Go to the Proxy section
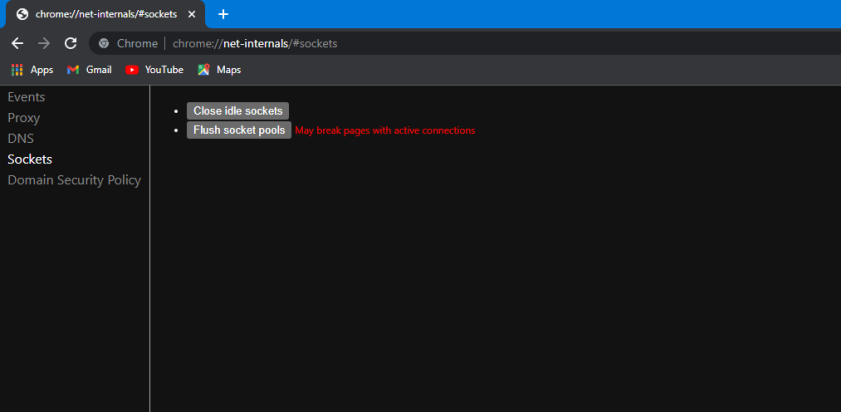841x412 pixels. point(24,118)
